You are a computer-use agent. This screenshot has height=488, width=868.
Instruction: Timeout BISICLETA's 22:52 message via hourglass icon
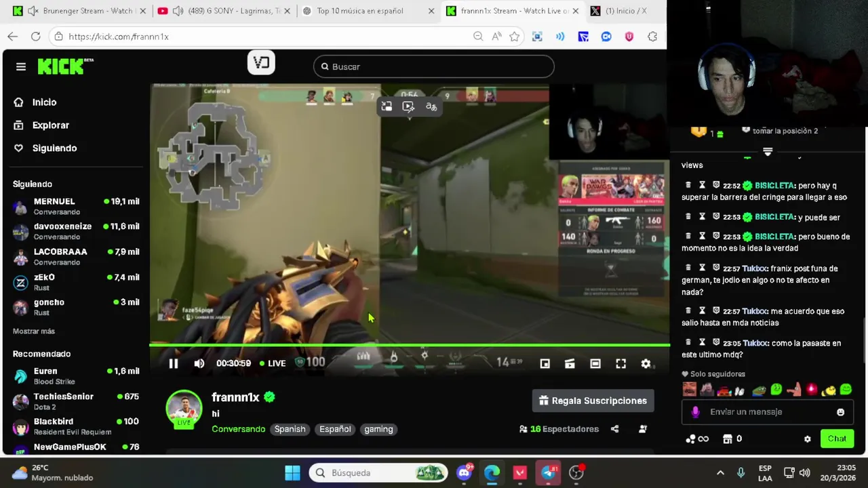[702, 185]
